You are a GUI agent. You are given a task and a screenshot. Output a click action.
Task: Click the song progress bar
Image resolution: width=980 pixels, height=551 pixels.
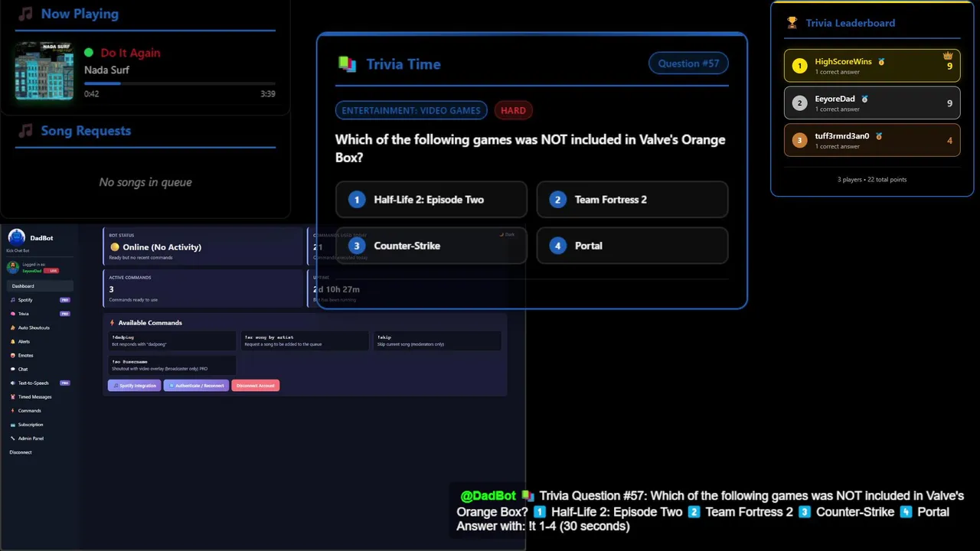coord(180,83)
